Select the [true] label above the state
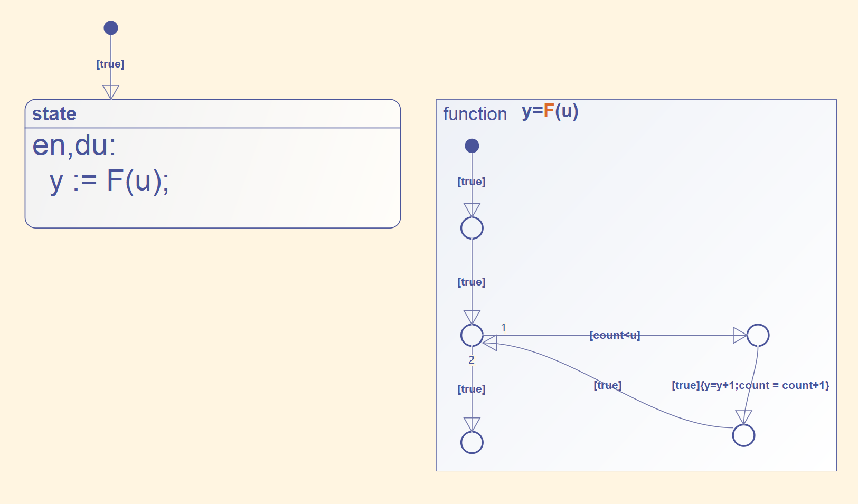This screenshot has width=858, height=504. tap(110, 64)
